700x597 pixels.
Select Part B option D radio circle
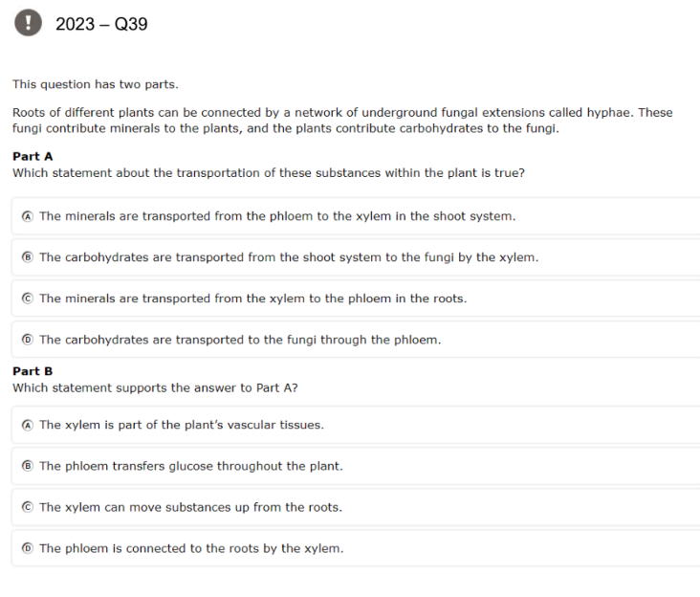[x=28, y=548]
